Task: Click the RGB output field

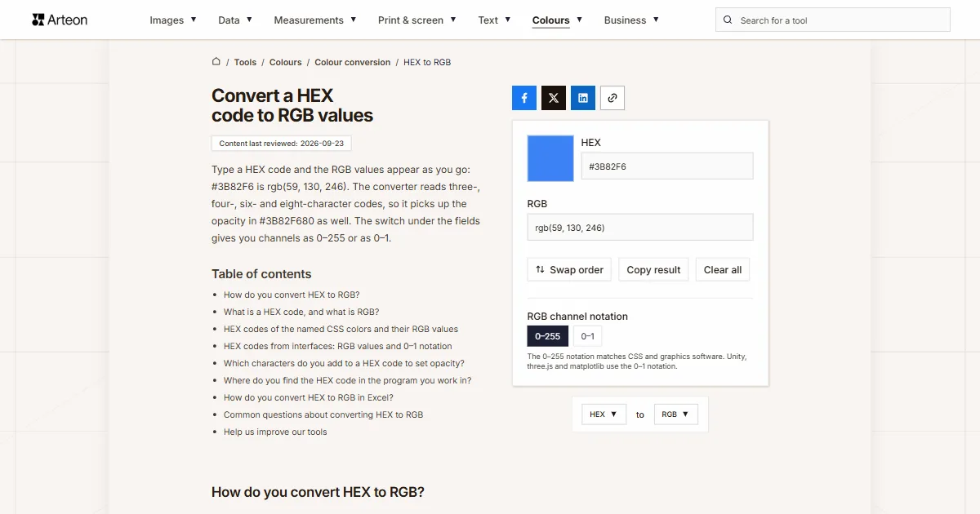Action: click(x=640, y=228)
